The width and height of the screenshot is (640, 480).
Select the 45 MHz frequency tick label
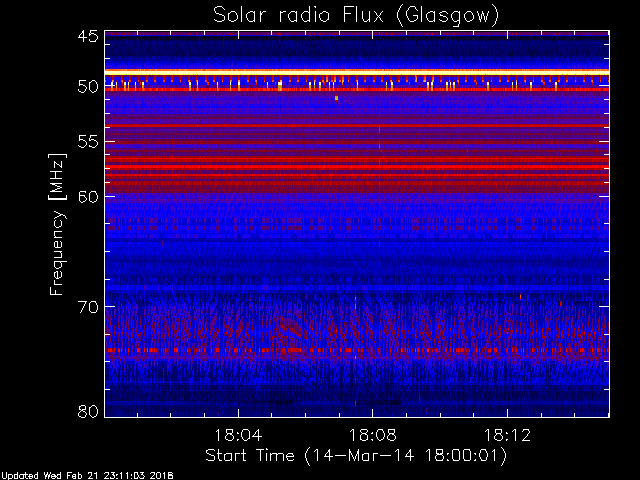point(87,37)
